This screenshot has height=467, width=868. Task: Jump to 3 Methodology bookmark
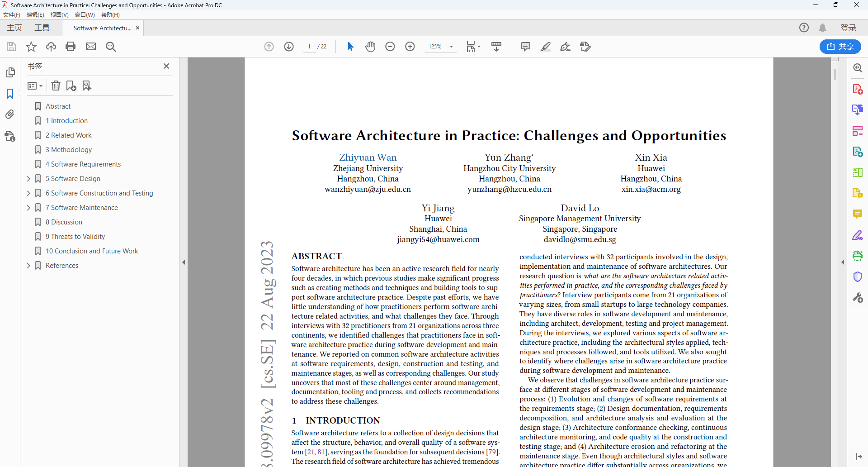coord(69,150)
